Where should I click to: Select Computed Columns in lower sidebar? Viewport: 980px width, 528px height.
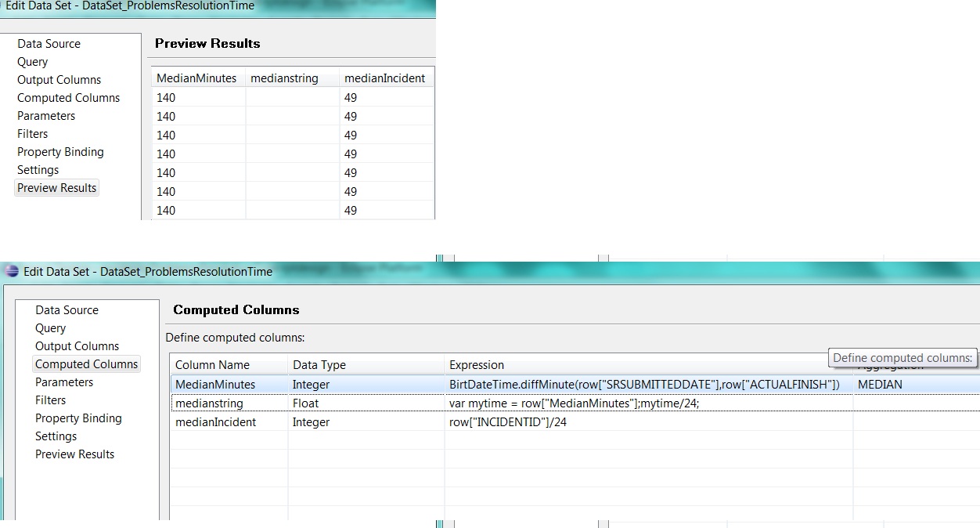[86, 364]
